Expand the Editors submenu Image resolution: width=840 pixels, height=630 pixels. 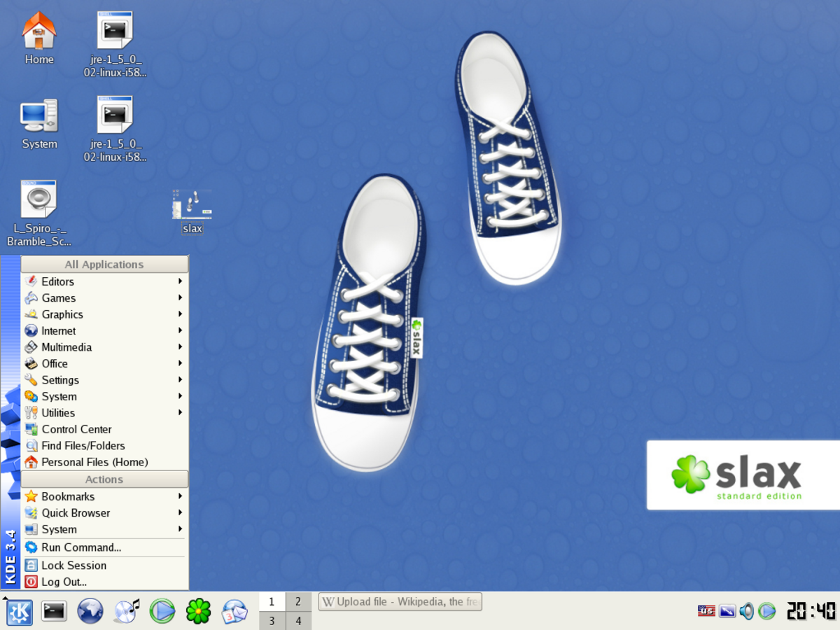pos(104,281)
